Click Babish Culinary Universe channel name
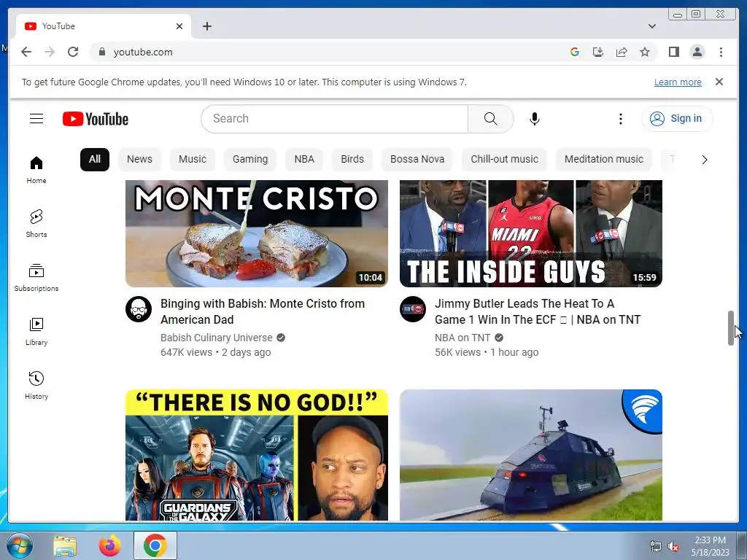 click(216, 338)
